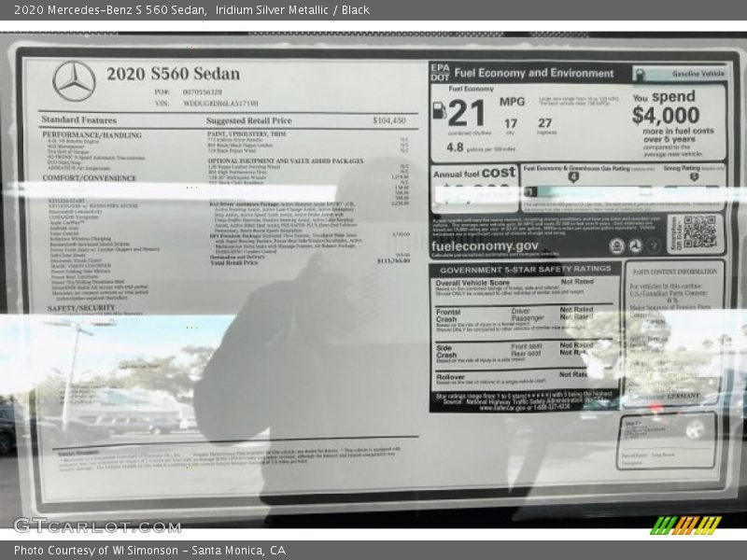Click 'Fuel Economy & Greenhouse Gas Rating' label
The image size is (747, 560).
click(576, 168)
